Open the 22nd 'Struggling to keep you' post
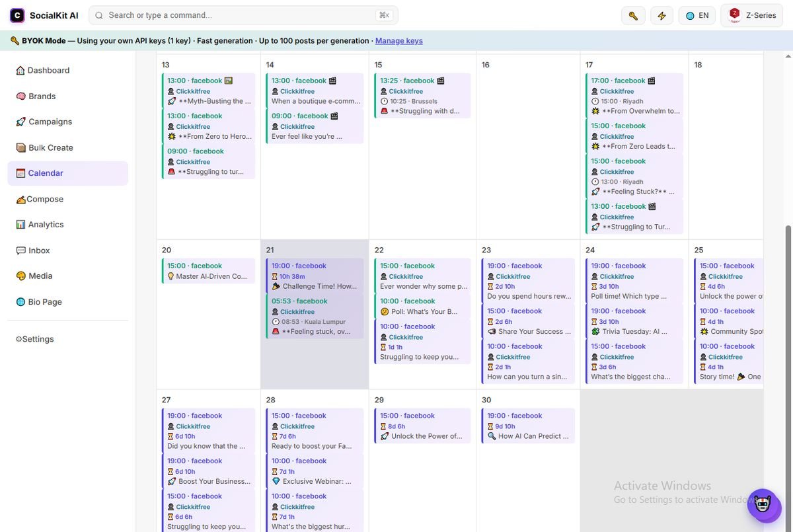793x532 pixels. point(423,342)
